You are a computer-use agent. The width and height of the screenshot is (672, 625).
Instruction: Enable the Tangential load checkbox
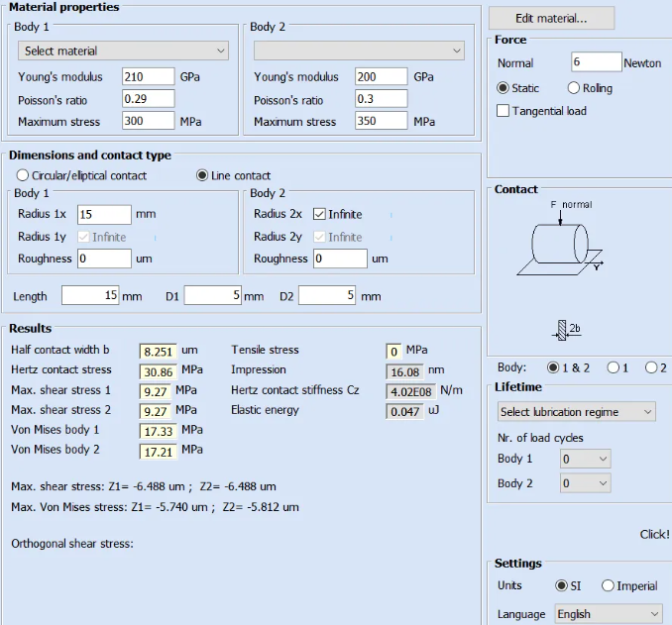[x=503, y=111]
